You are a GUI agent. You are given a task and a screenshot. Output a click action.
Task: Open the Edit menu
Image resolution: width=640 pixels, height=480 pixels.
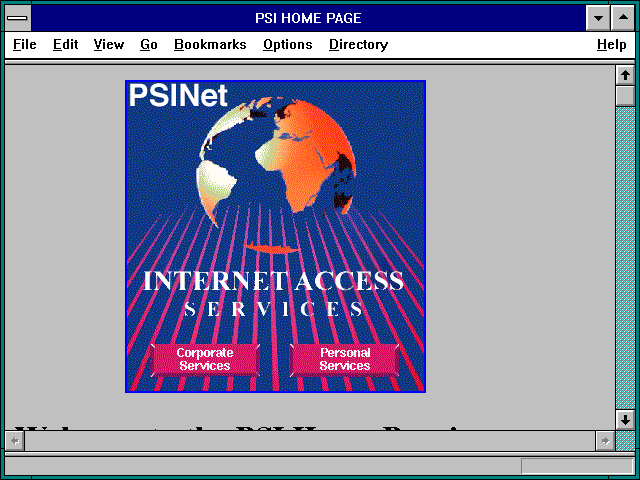[65, 44]
